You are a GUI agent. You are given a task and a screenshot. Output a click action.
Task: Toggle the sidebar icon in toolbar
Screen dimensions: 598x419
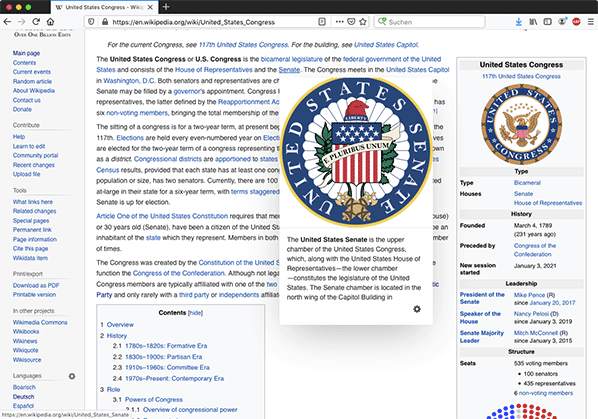coord(548,22)
